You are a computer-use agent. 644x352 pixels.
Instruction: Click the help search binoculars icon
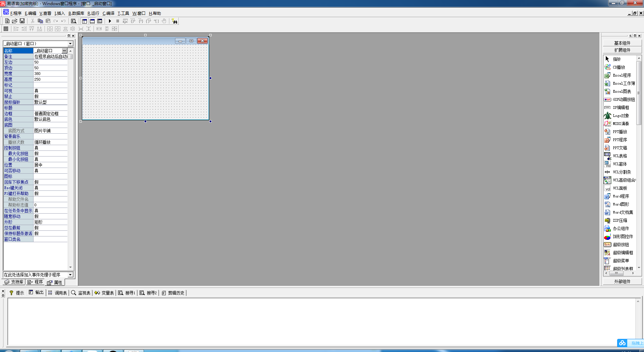pos(174,21)
